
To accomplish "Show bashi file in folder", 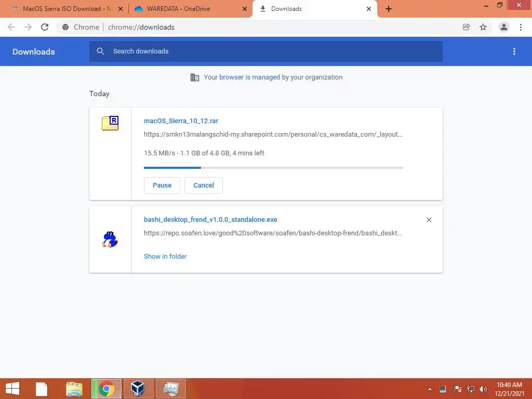I will pos(165,257).
